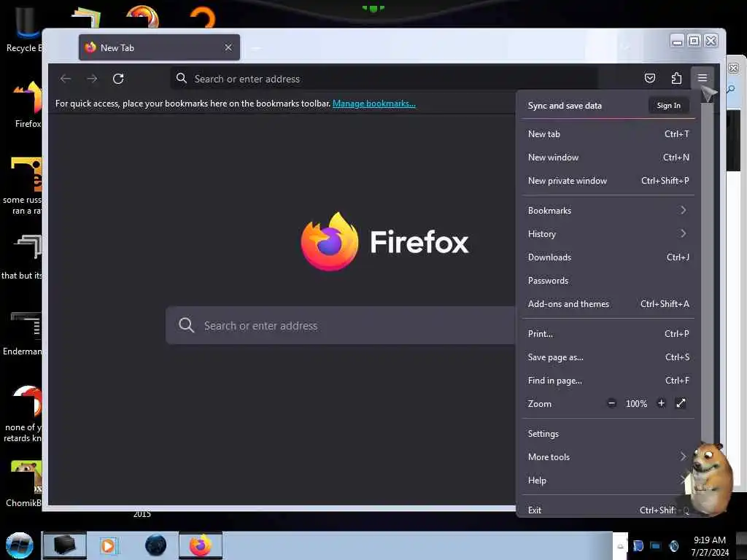
Task: Expand the Bookmarks submenu
Action: pos(608,210)
